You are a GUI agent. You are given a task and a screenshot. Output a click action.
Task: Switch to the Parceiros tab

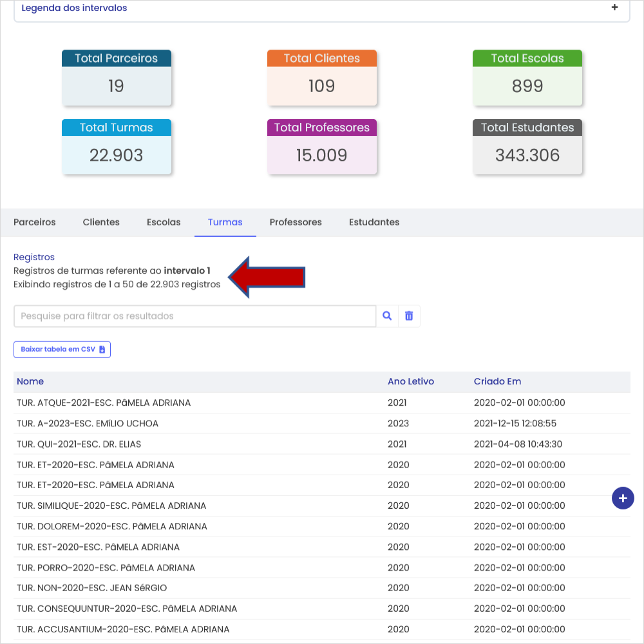(35, 222)
